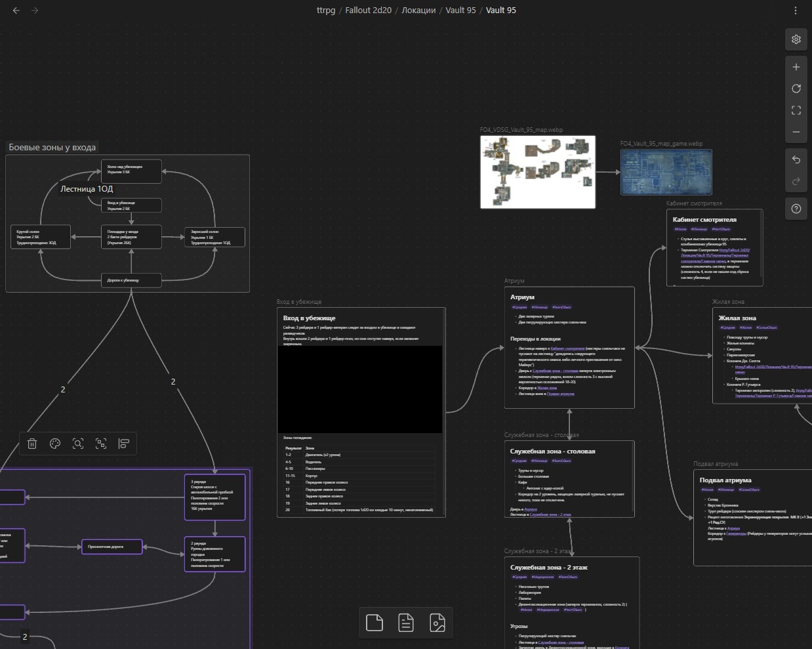Undo the last canvas action

796,159
